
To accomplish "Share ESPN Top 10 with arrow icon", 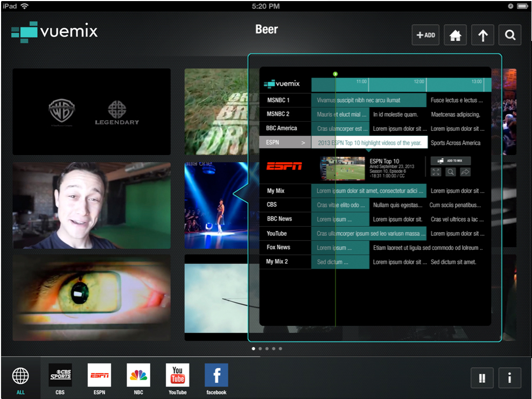I will coord(465,172).
